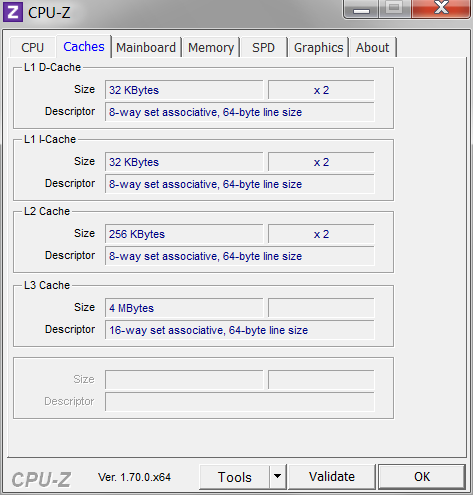Click the L1 I-Cache descriptor field
This screenshot has height=495, width=473.
(x=240, y=184)
